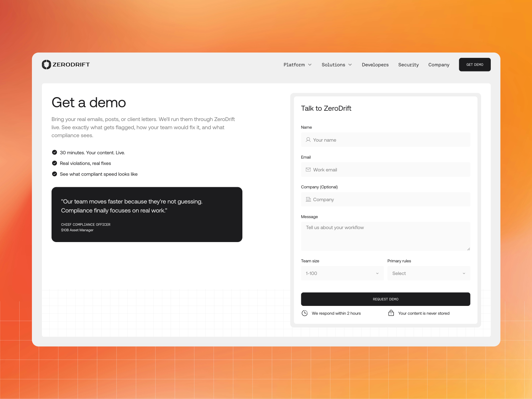The image size is (532, 399).
Task: Click checkmark icon next to 'Real violations'
Action: [55, 163]
